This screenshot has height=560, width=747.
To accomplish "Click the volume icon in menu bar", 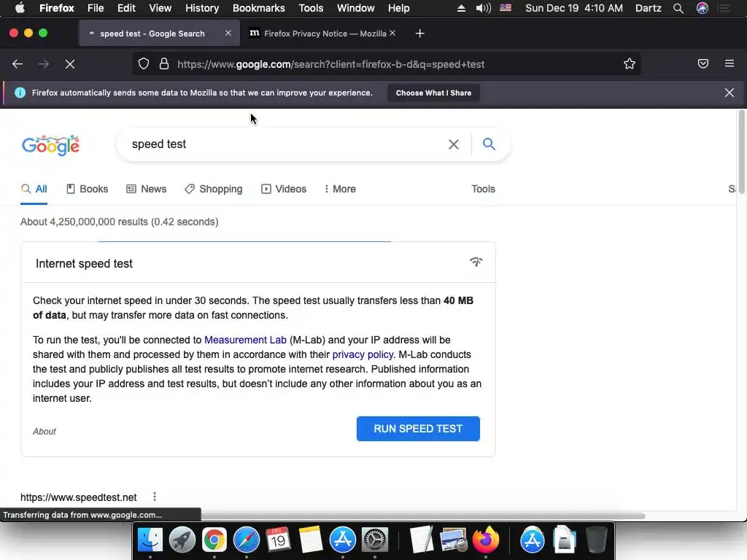I will [483, 8].
